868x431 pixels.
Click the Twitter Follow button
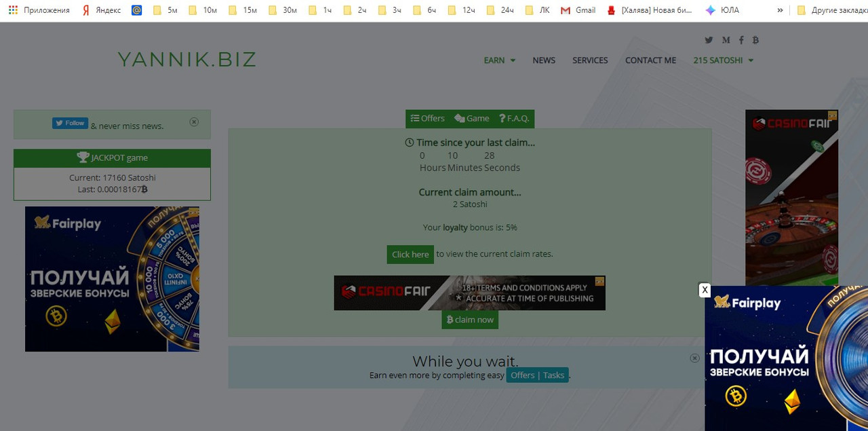click(x=70, y=124)
